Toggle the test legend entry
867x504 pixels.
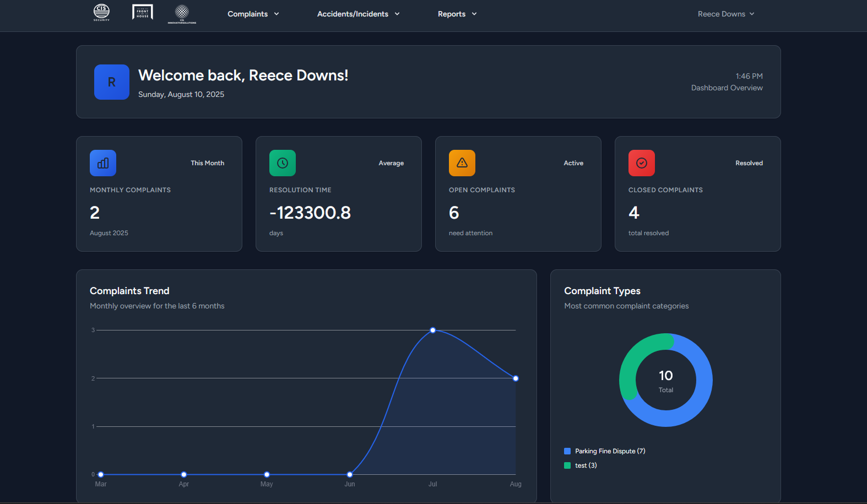click(x=586, y=465)
